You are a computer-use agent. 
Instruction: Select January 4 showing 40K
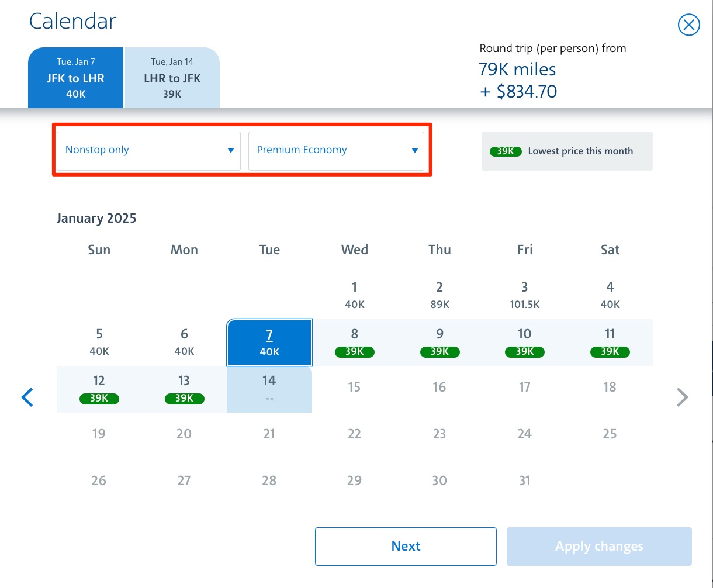point(610,295)
